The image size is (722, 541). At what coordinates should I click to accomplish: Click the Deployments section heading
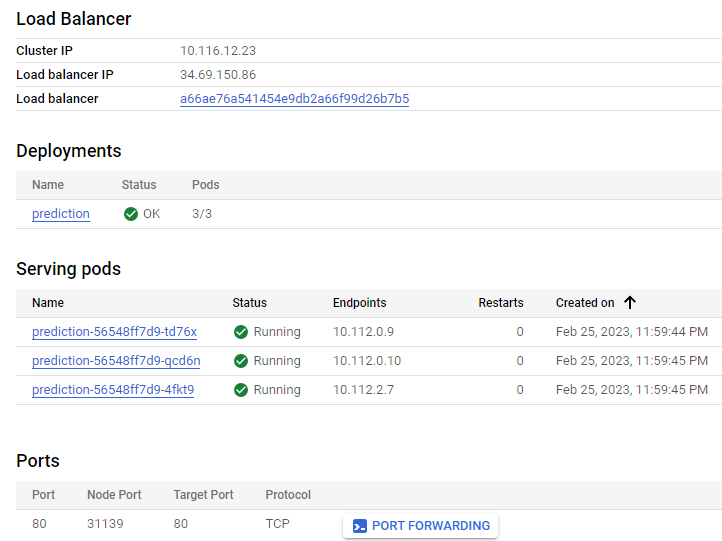(69, 151)
